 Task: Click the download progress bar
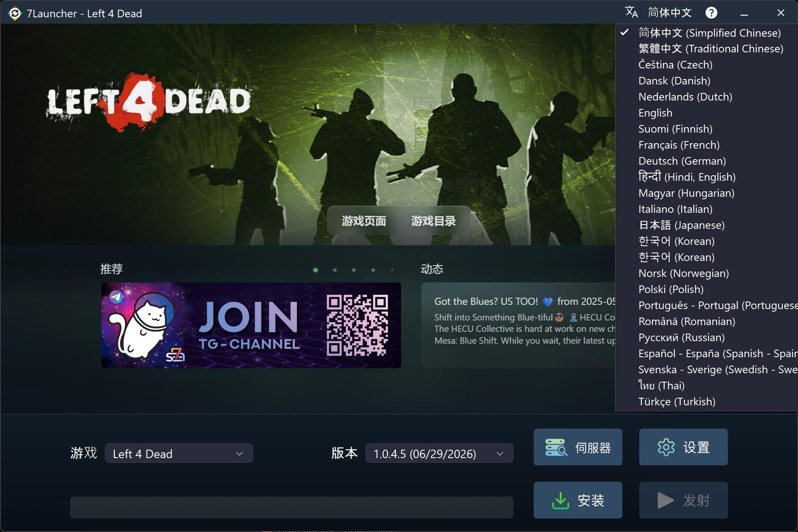coord(292,508)
